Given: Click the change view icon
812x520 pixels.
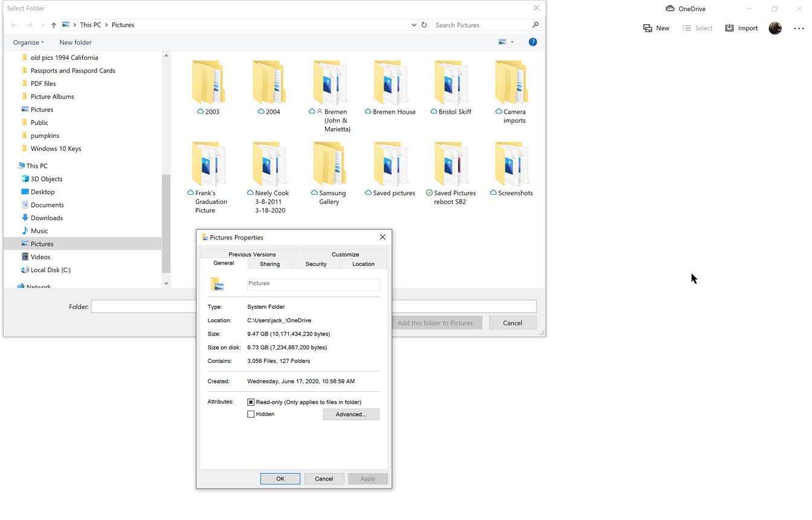Looking at the screenshot, I should pyautogui.click(x=502, y=42).
